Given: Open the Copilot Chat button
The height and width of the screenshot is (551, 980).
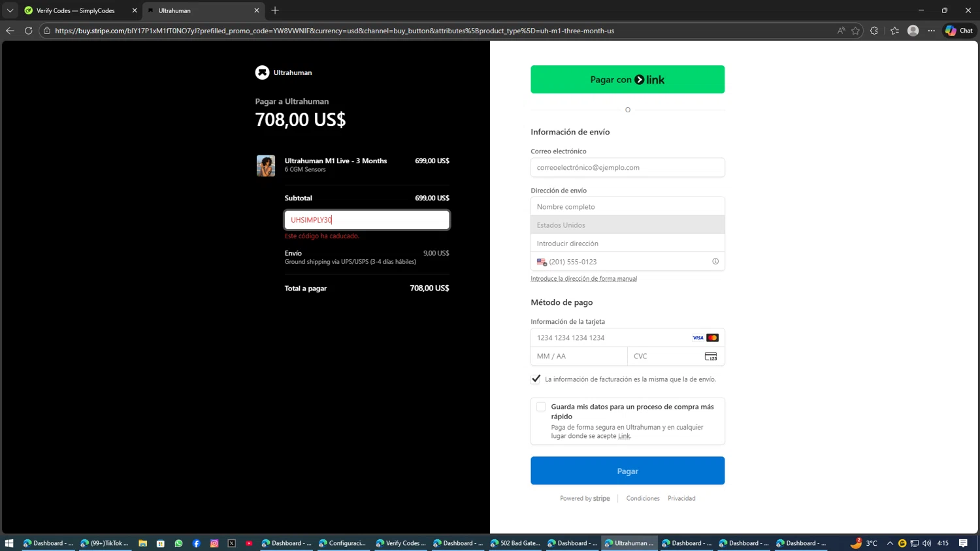Looking at the screenshot, I should point(959,31).
